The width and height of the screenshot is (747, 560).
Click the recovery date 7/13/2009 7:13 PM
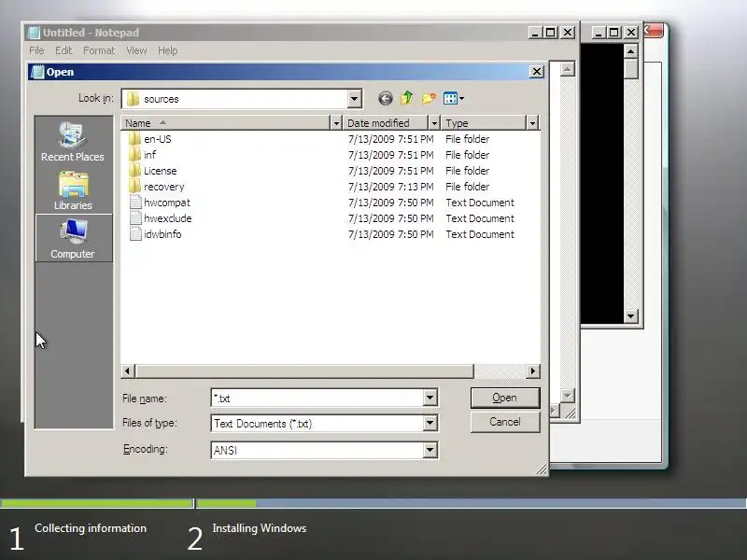click(x=390, y=187)
